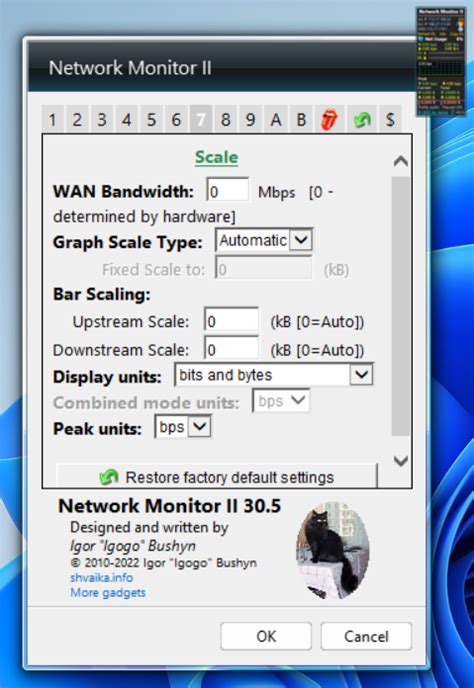Click the Scale heading link
This screenshot has width=474, height=688.
pos(216,157)
